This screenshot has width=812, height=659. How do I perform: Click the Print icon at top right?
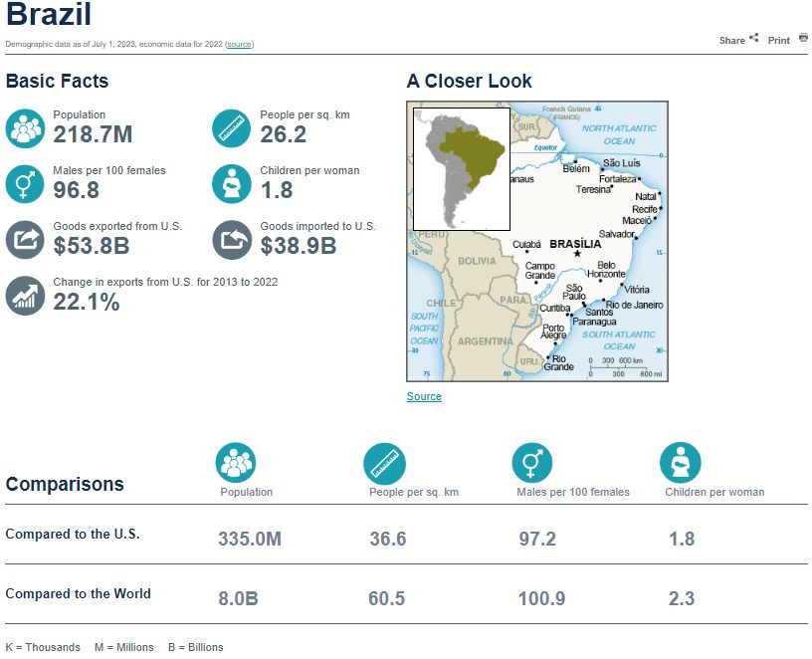[x=803, y=39]
